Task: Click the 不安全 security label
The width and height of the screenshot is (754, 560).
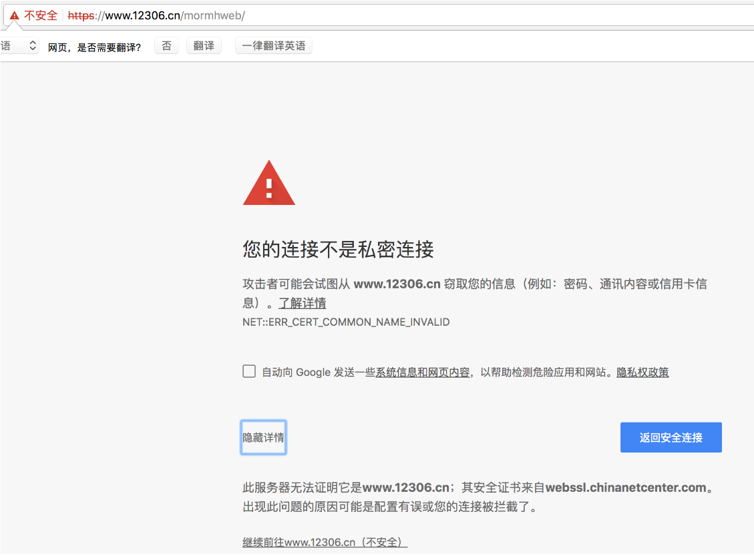Action: (41, 15)
